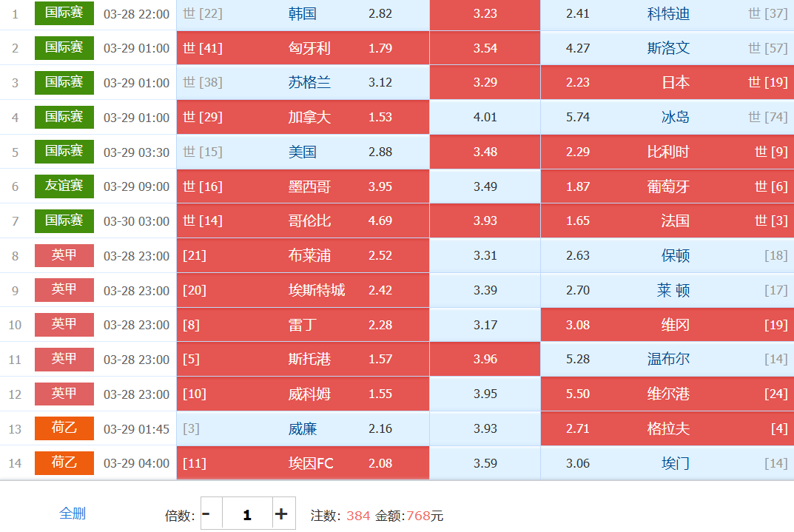Select 温布尔 away win odds 5.28
The height and width of the screenshot is (532, 794).
click(667, 359)
